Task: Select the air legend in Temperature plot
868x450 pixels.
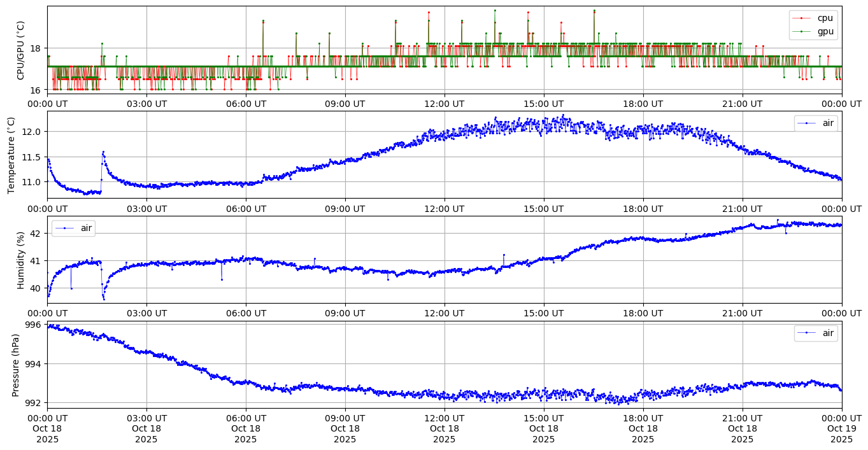Action: [x=816, y=123]
